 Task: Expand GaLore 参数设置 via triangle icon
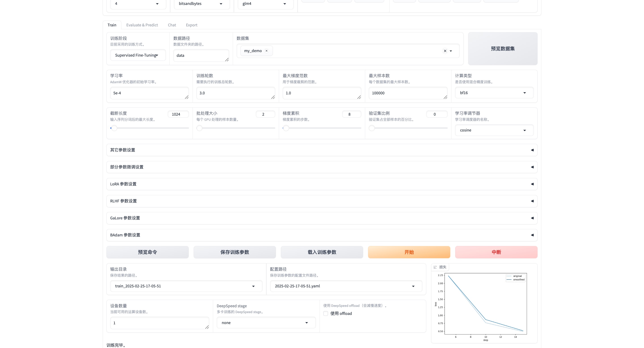pyautogui.click(x=532, y=218)
